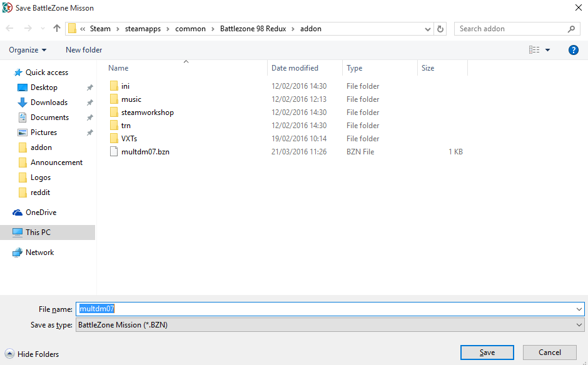Open Network in the sidebar

40,252
